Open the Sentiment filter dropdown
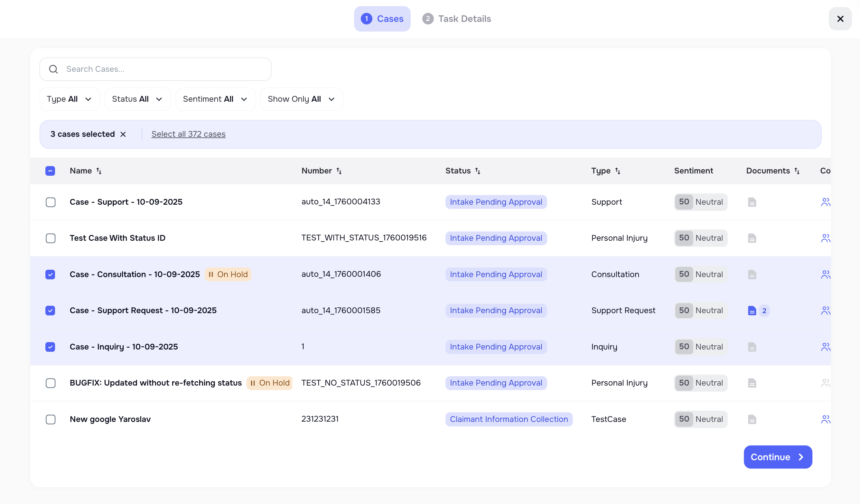The height and width of the screenshot is (504, 860). coord(215,99)
